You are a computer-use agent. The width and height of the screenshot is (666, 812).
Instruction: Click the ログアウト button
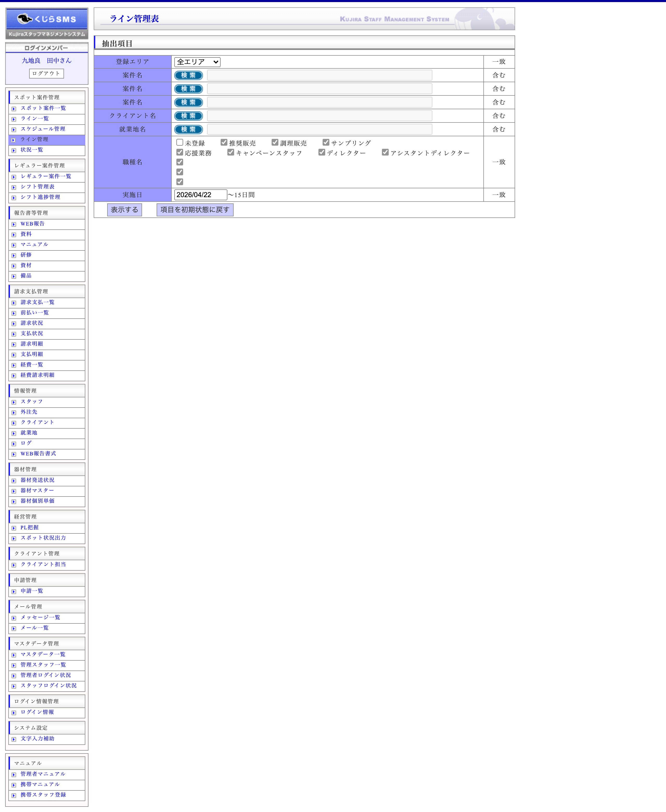(x=46, y=73)
